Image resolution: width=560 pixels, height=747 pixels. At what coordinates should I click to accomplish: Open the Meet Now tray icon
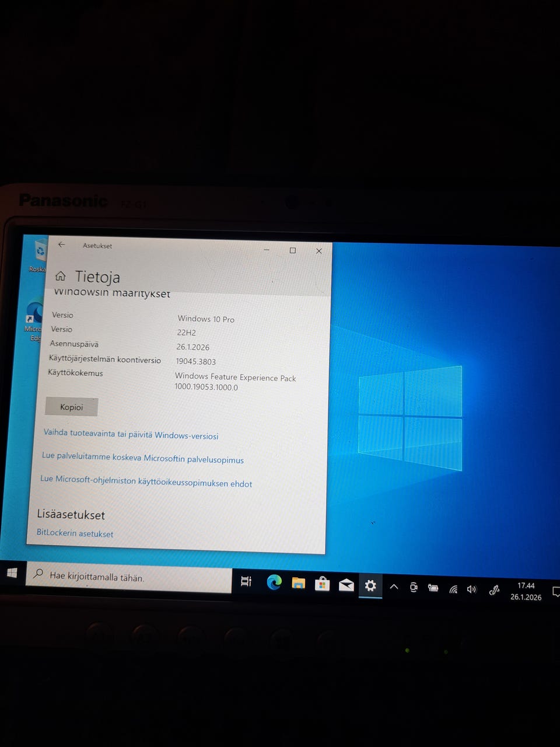click(414, 587)
